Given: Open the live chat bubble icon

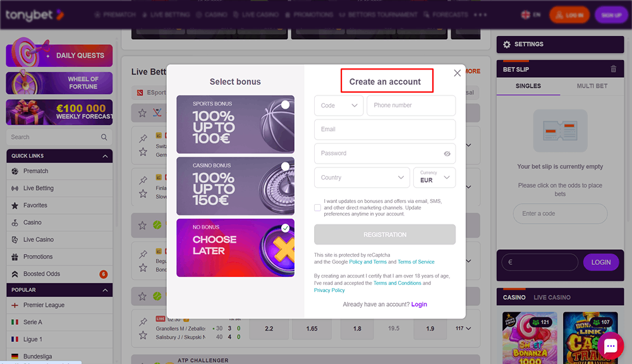Looking at the screenshot, I should coord(611,346).
